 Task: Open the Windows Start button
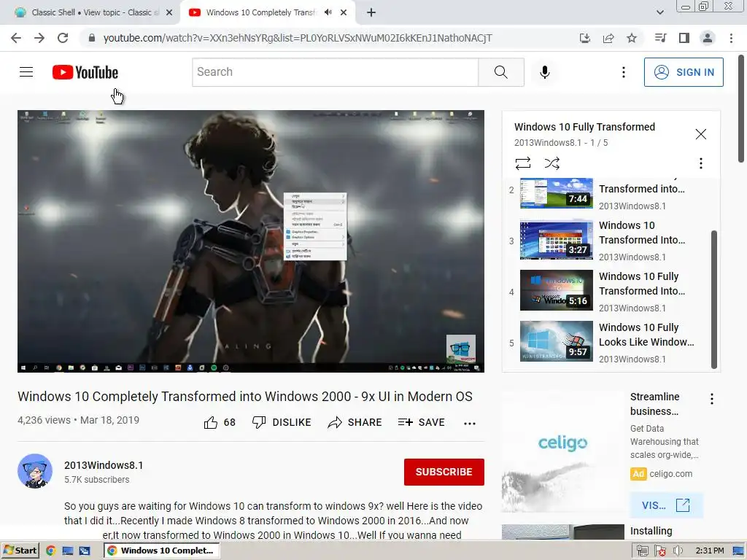(x=20, y=551)
